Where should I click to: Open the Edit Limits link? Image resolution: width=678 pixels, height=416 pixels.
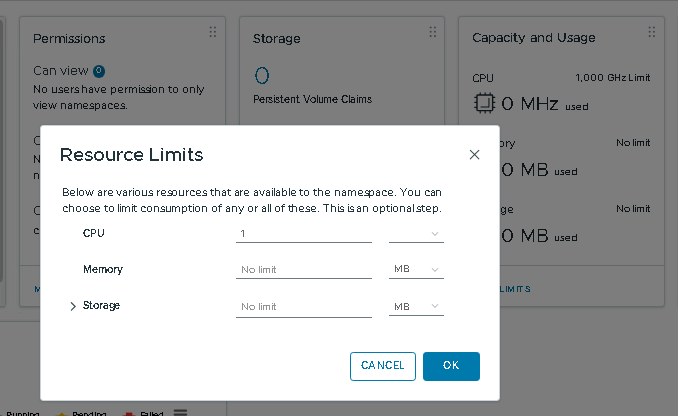click(515, 289)
